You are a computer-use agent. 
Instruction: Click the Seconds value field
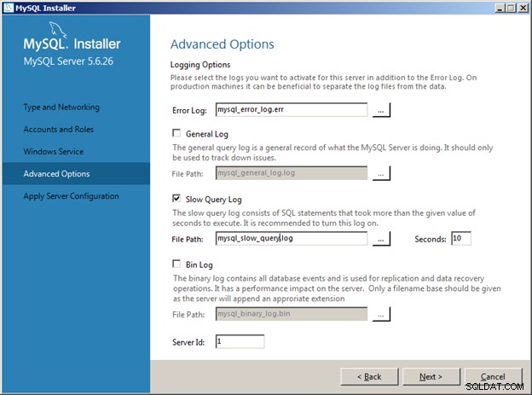tap(461, 238)
